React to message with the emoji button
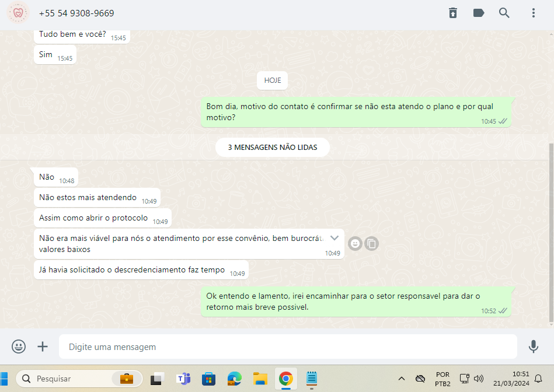 [x=354, y=244]
